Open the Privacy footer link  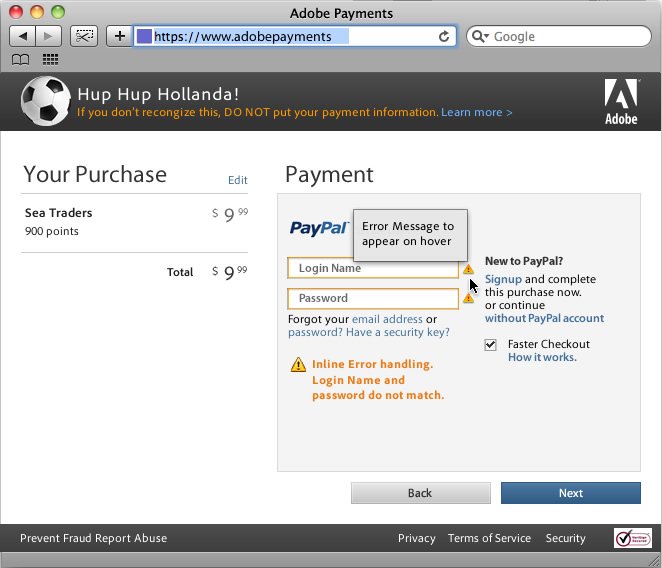point(416,538)
